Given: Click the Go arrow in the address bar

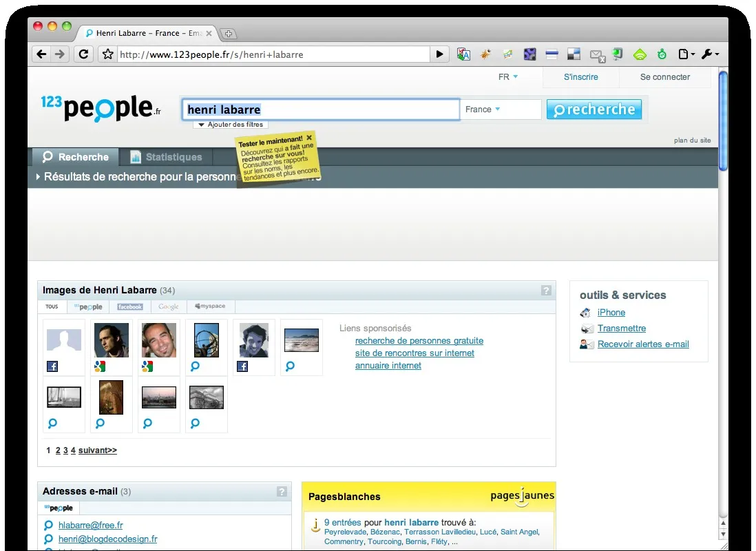Looking at the screenshot, I should pyautogui.click(x=439, y=54).
